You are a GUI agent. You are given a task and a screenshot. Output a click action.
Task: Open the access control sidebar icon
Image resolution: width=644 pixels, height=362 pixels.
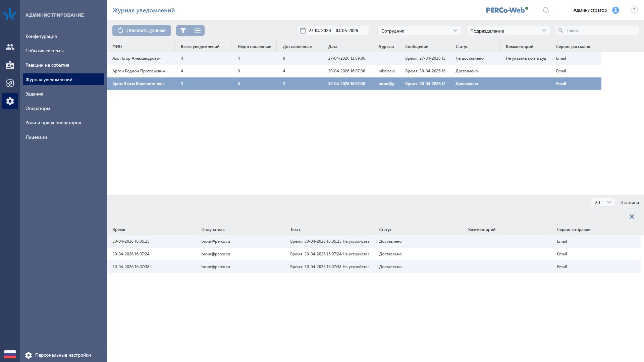(10, 83)
